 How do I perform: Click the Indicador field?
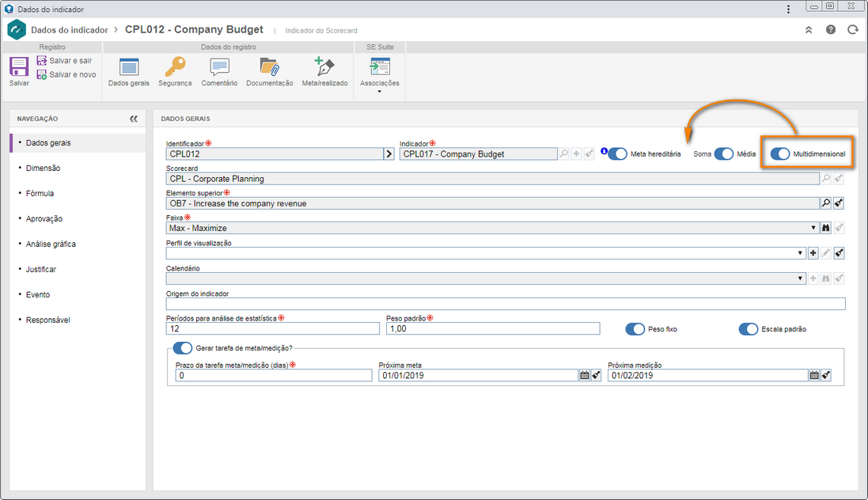[478, 154]
